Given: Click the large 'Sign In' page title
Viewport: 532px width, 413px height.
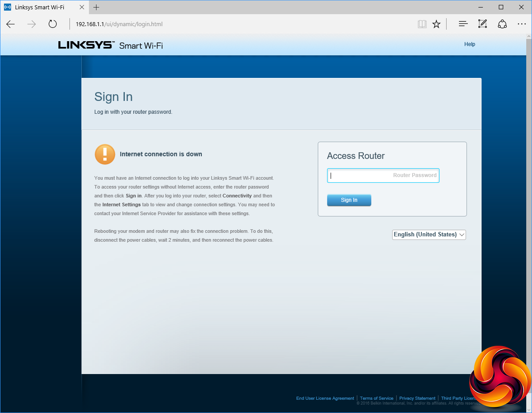Looking at the screenshot, I should point(113,97).
